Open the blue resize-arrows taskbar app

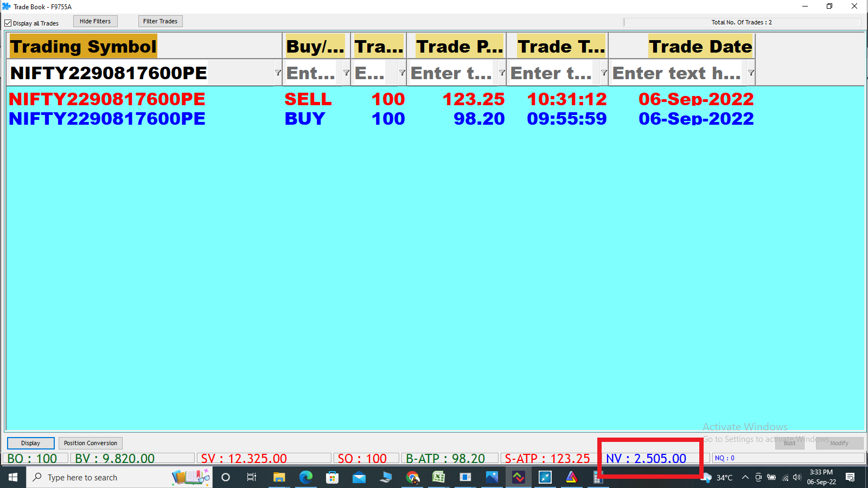coord(545,477)
